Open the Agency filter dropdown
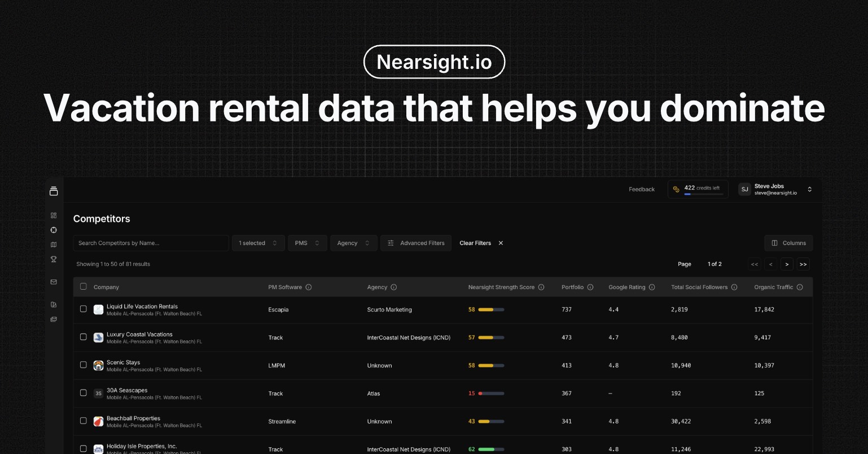This screenshot has width=868, height=454. pyautogui.click(x=354, y=243)
